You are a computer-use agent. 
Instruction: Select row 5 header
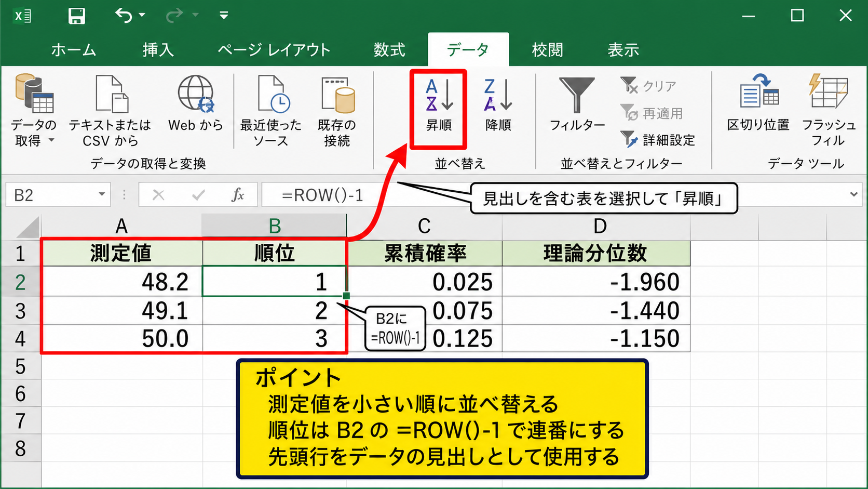coord(21,366)
